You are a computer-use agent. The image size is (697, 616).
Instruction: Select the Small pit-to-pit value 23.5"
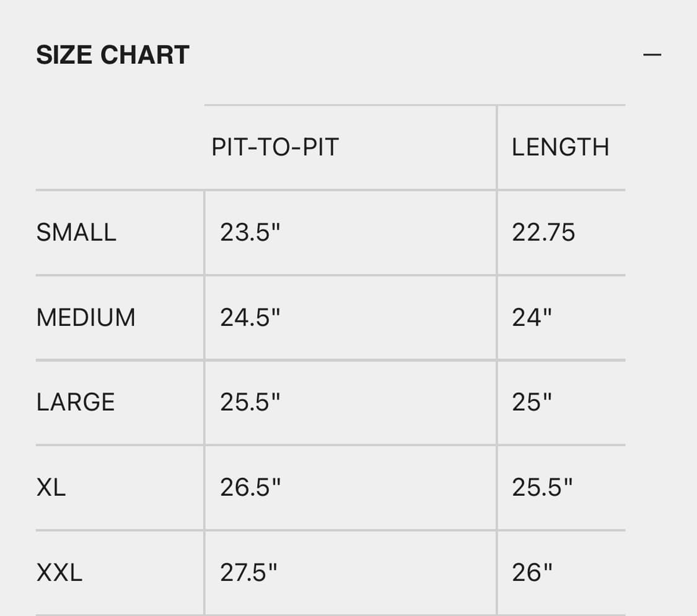pos(250,232)
